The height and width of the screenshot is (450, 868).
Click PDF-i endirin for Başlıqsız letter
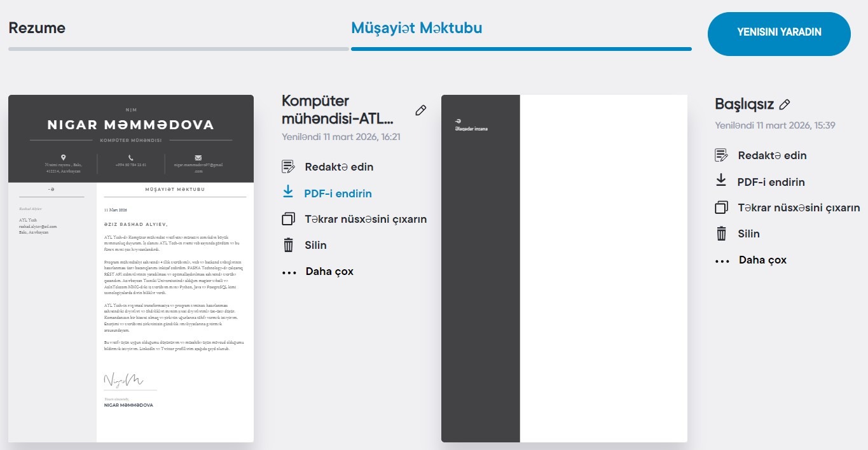(771, 182)
